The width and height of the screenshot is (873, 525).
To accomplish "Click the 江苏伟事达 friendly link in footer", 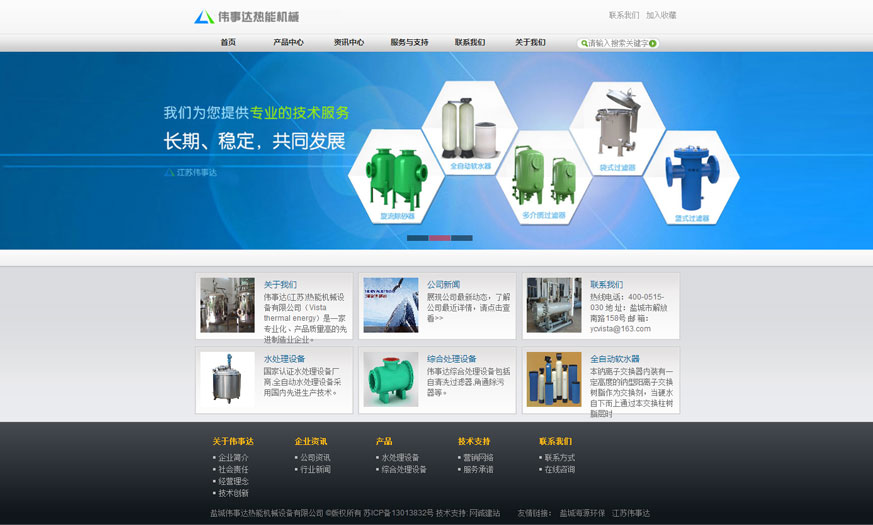I will click(x=631, y=513).
